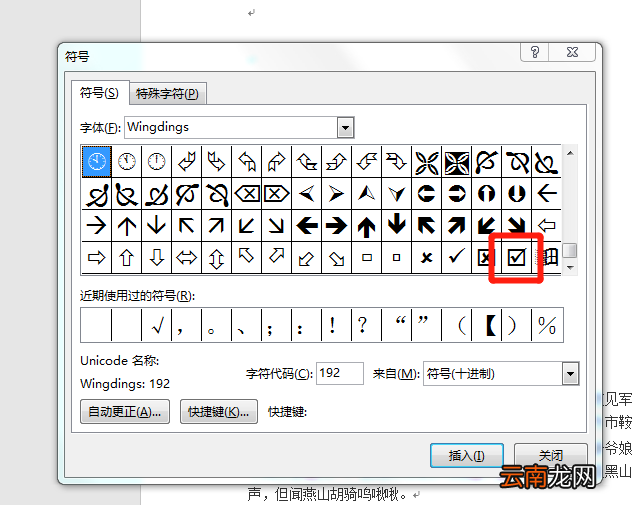Open dialog help with the question mark button

click(x=534, y=52)
